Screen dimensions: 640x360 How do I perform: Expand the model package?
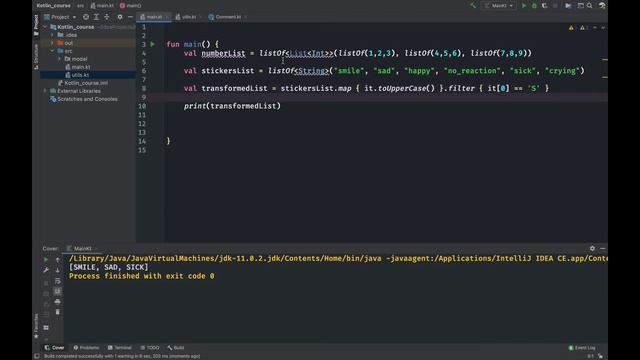[x=60, y=59]
